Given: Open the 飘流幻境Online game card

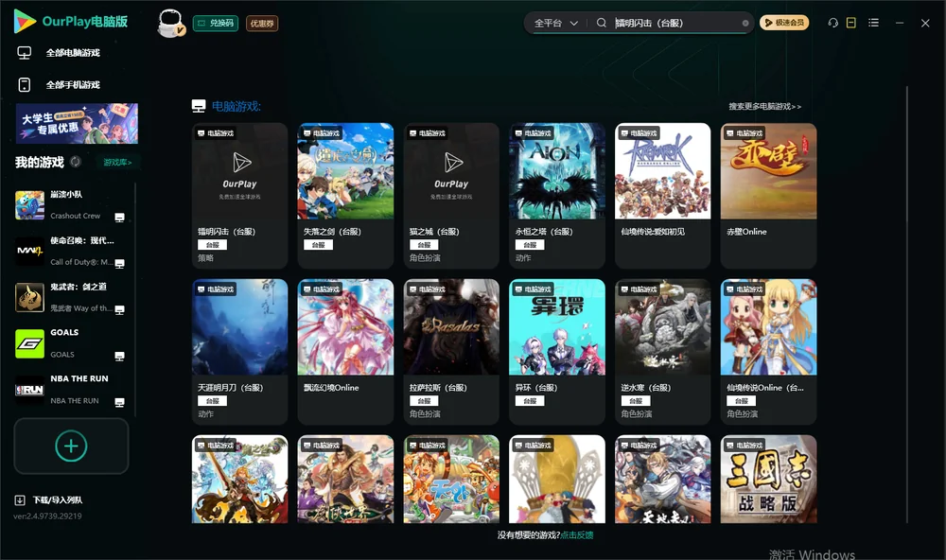Looking at the screenshot, I should [x=345, y=352].
